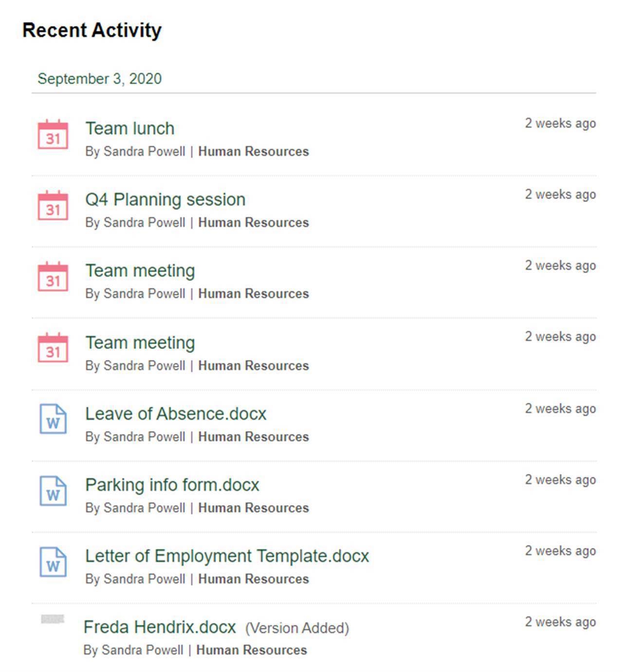The height and width of the screenshot is (672, 623).
Task: Open the Freda Hendrix.docx document
Action: (160, 627)
